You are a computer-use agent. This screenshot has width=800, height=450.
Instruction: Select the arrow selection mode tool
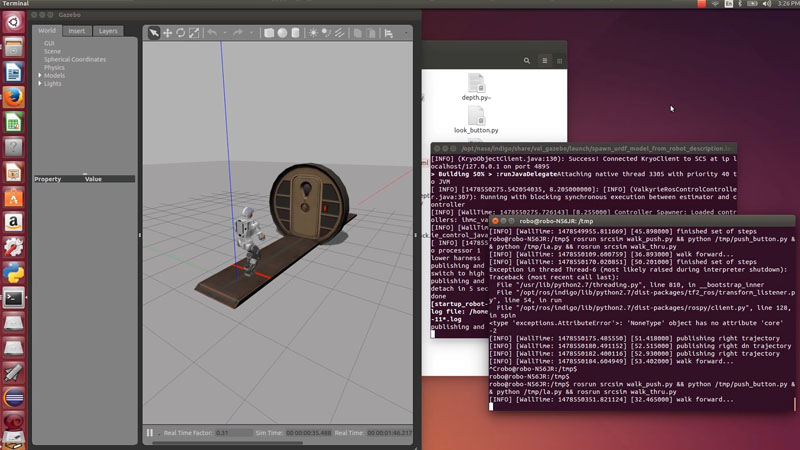[x=154, y=33]
